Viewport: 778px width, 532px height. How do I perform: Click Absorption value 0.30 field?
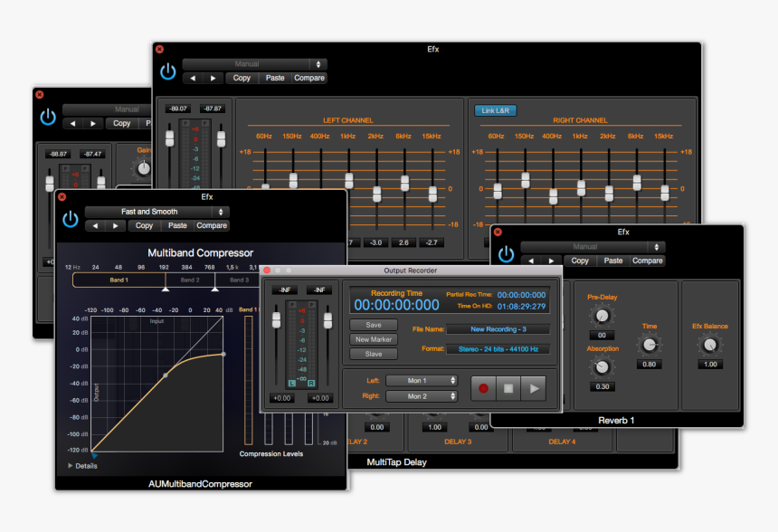pos(602,386)
